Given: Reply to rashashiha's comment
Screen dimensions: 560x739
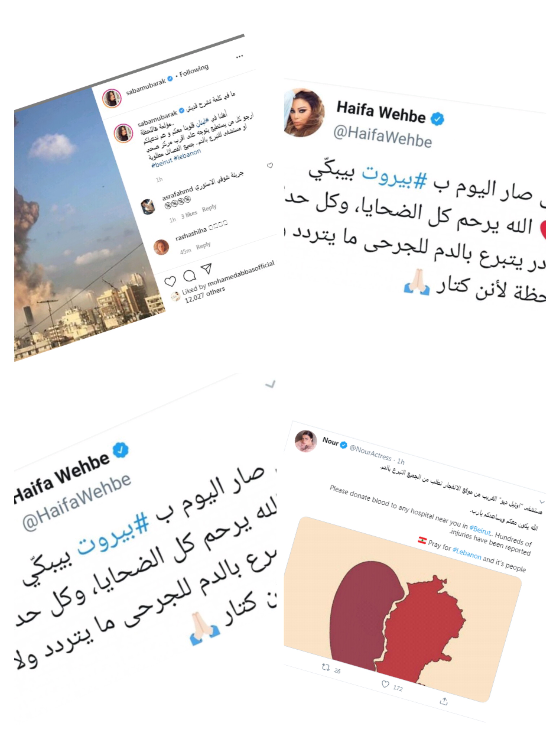Looking at the screenshot, I should [x=203, y=246].
